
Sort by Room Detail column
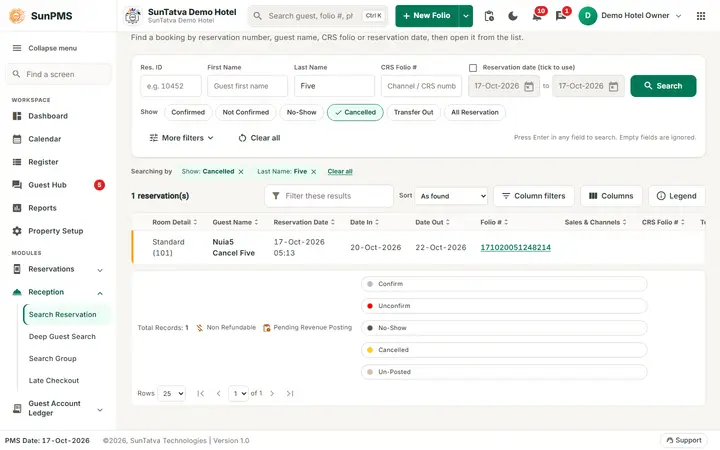(175, 222)
